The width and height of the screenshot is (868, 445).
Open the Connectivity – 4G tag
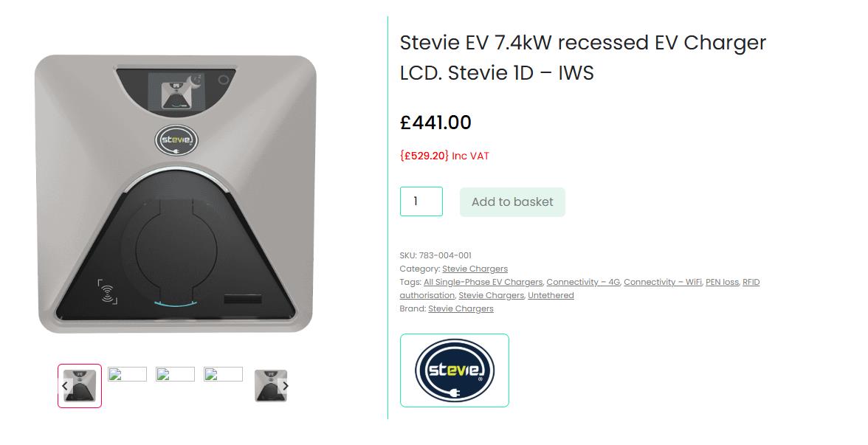coord(583,282)
